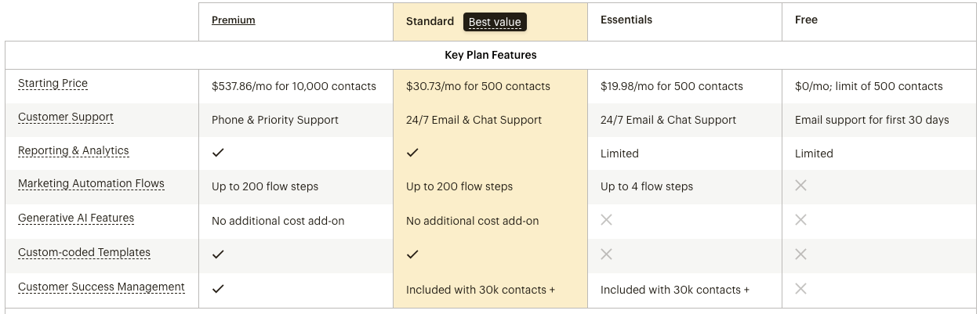The image size is (980, 314).
Task: Select the Standard plan column header
Action: [x=430, y=21]
